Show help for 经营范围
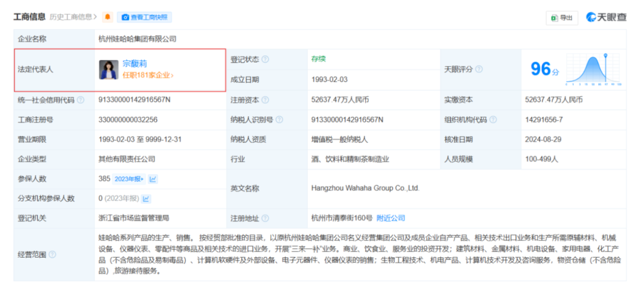 [x=52, y=255]
